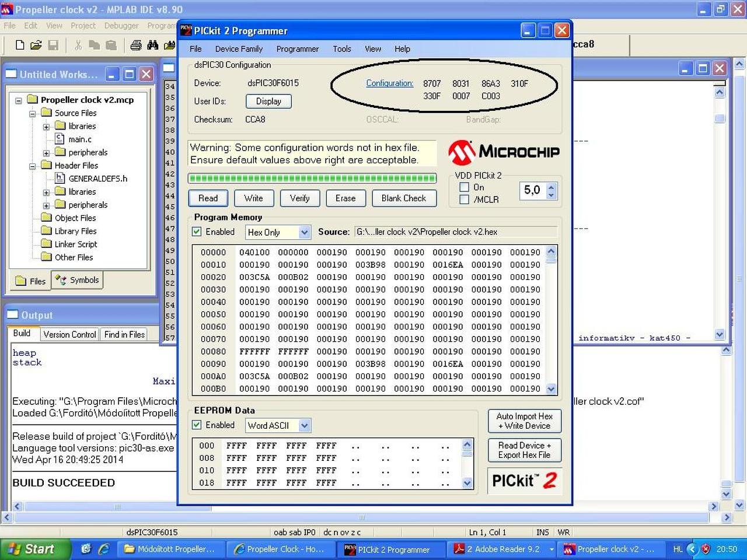
Task: Open Device Family menu
Action: 239,49
